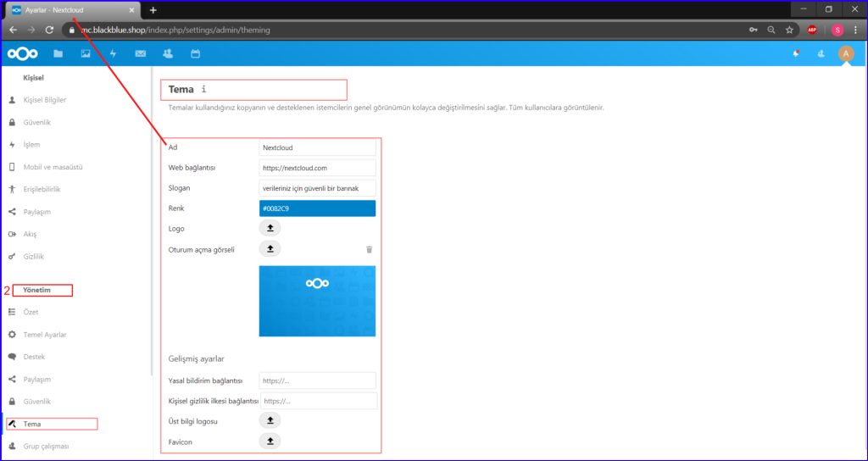
Task: Open Akış settings
Action: point(30,234)
